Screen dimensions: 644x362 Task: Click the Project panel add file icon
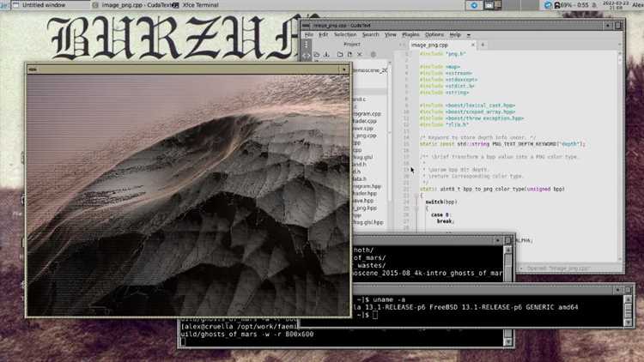(350, 54)
